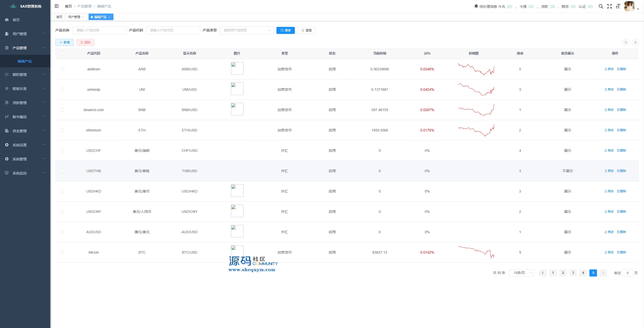Open 编辑产品 in the sidebar submenu
Screen dimensions: 644x328
pyautogui.click(x=25, y=61)
